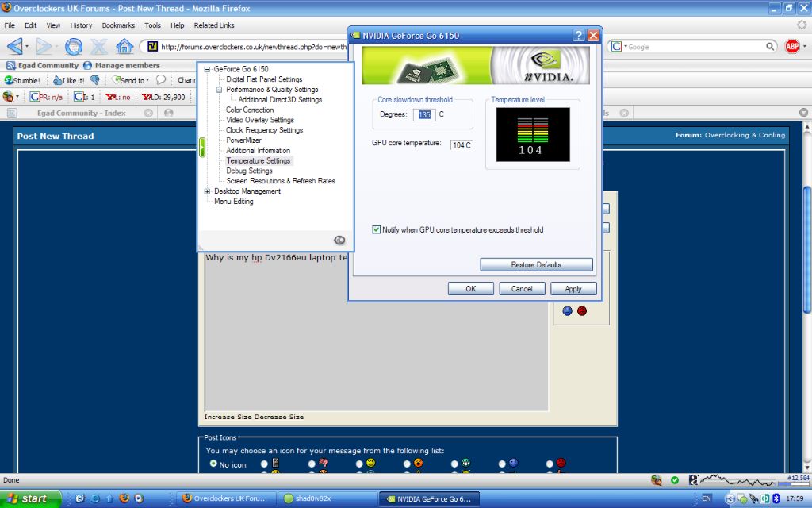Image resolution: width=812 pixels, height=508 pixels.
Task: Open the Bookmarks menu
Action: [118, 25]
